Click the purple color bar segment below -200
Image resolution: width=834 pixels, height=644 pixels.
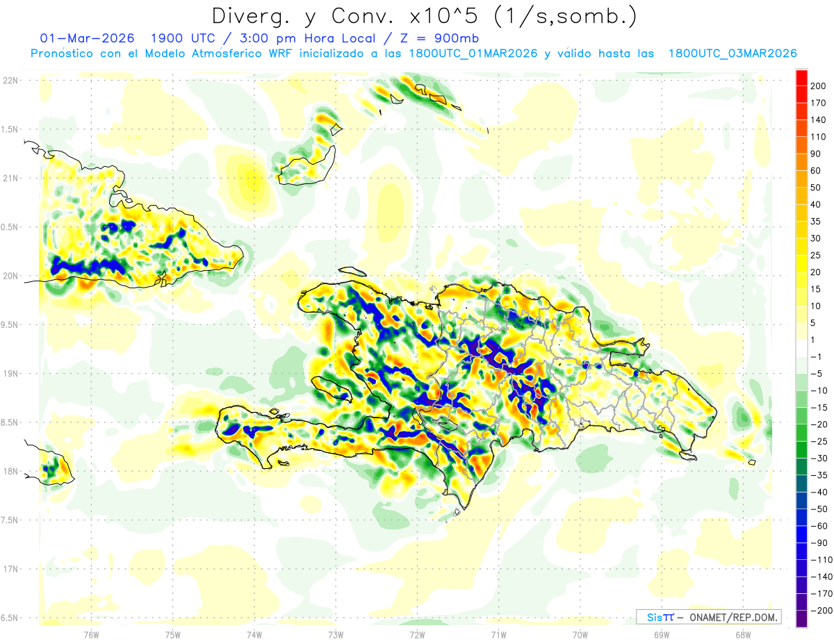pyautogui.click(x=801, y=619)
